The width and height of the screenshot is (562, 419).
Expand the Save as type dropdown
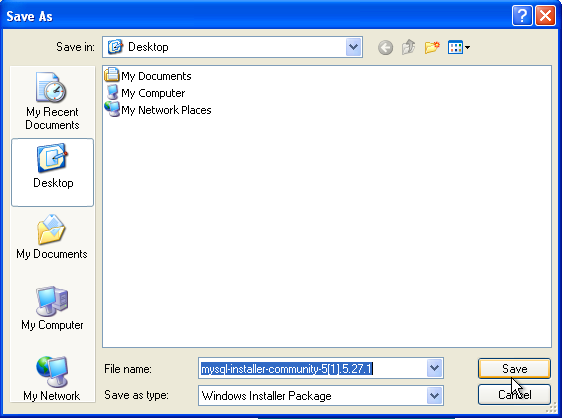pyautogui.click(x=434, y=396)
